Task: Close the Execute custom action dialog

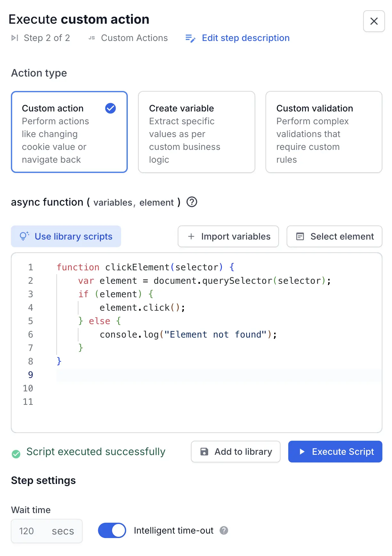Action: [x=374, y=21]
